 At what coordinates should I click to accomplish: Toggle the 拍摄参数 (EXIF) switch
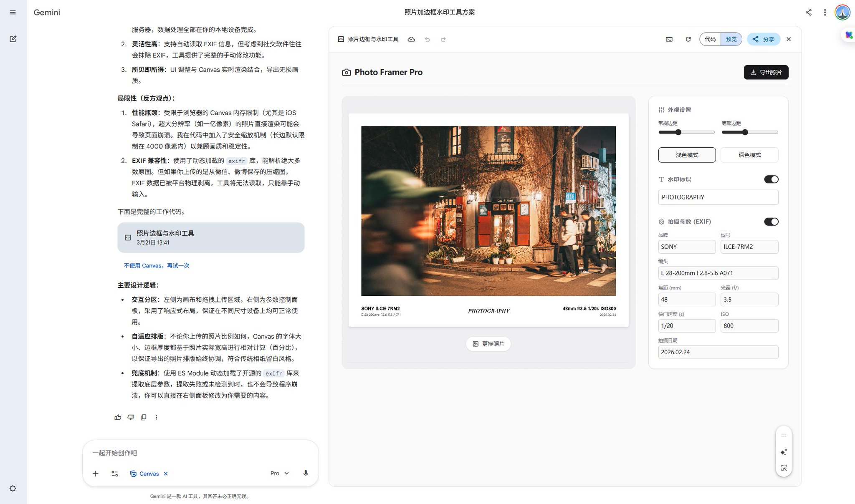[771, 222]
